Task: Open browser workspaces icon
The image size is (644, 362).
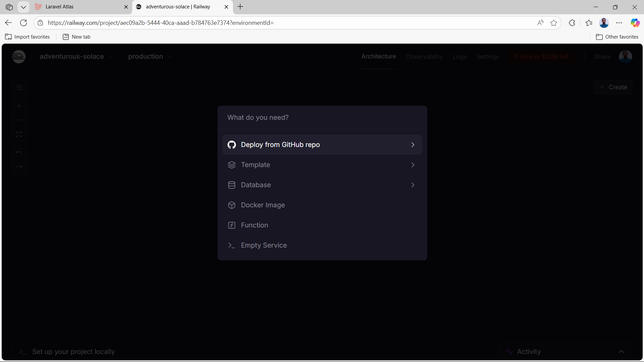Action: [x=9, y=7]
